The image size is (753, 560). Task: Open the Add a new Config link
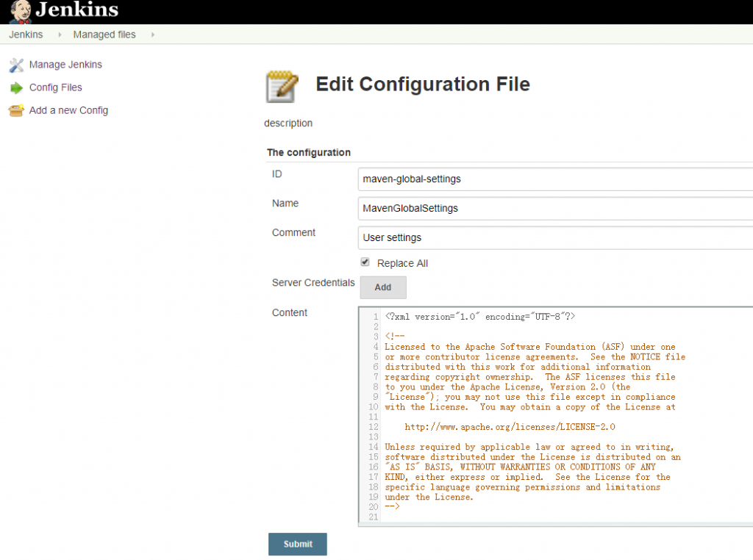pos(68,110)
